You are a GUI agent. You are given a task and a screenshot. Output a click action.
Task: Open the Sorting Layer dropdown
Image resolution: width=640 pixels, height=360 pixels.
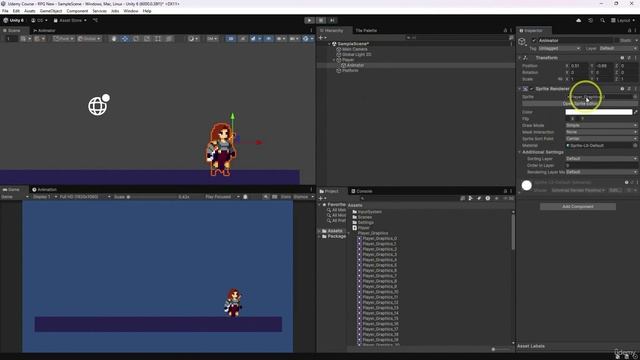(601, 159)
